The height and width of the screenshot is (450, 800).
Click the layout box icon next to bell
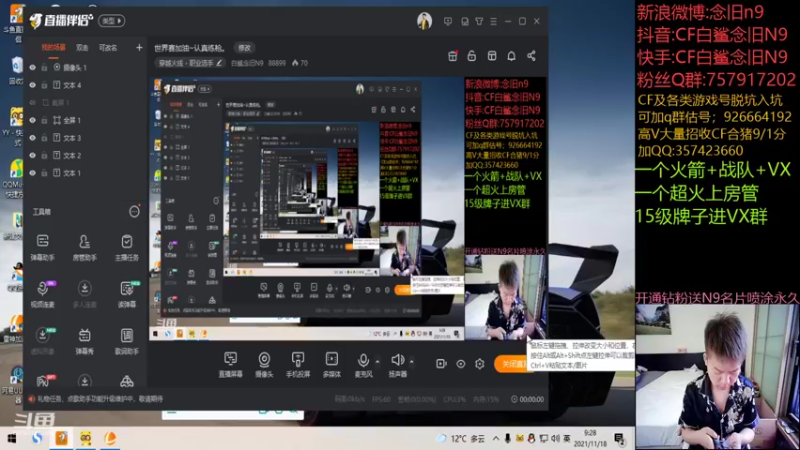tap(492, 56)
